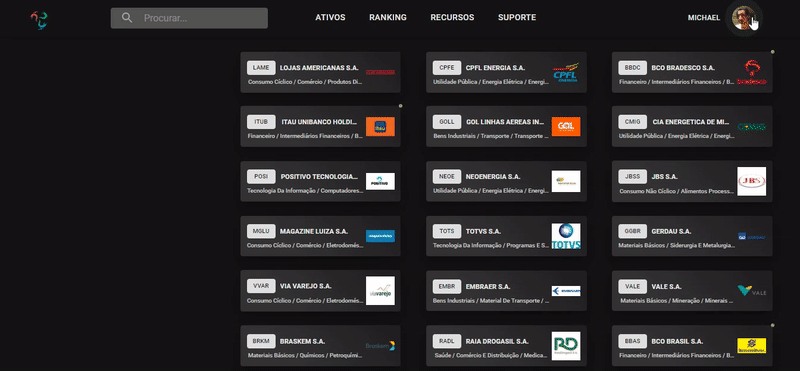Select the LAME ticker badge
The image size is (800, 371).
pyautogui.click(x=261, y=68)
